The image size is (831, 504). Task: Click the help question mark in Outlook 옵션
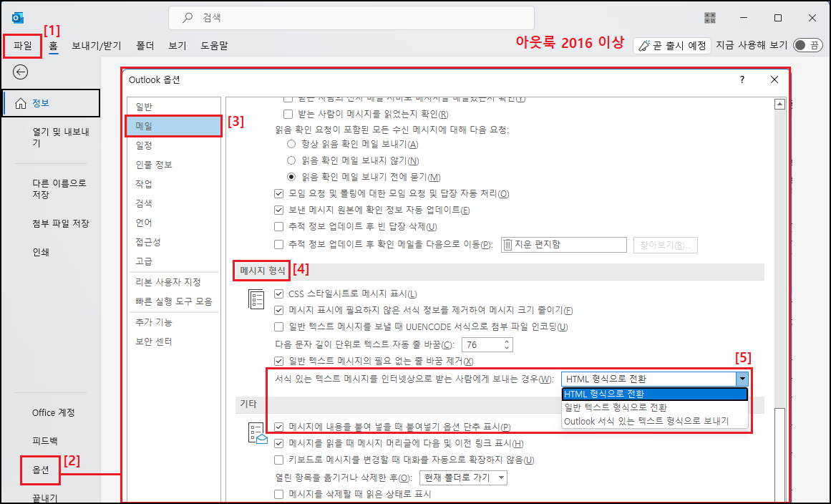pos(742,79)
